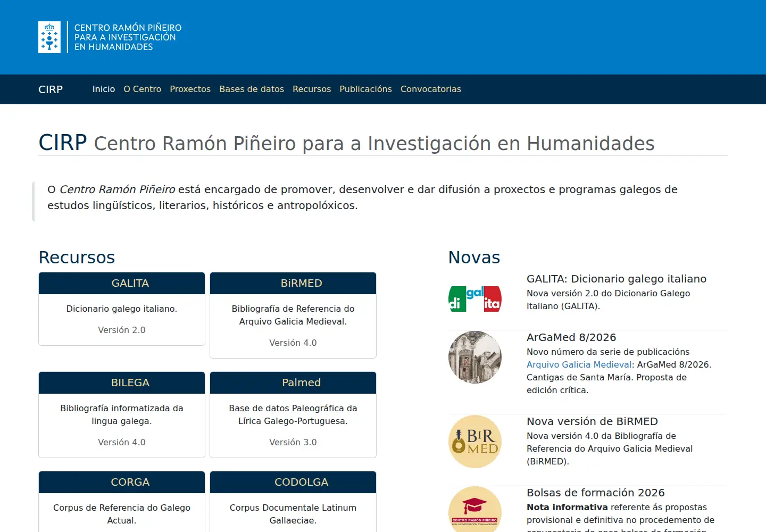Click the ArGaMed medieval illustration thumbnail

point(475,357)
